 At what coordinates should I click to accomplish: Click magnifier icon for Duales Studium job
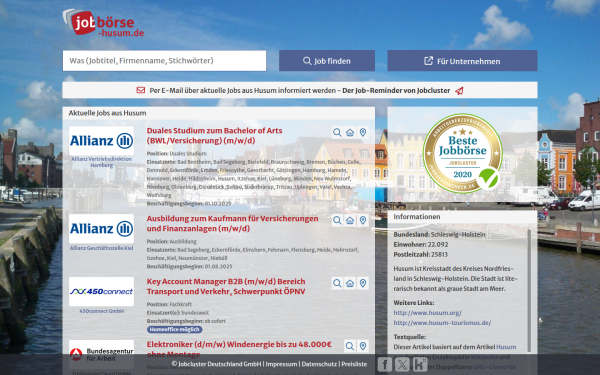337,132
